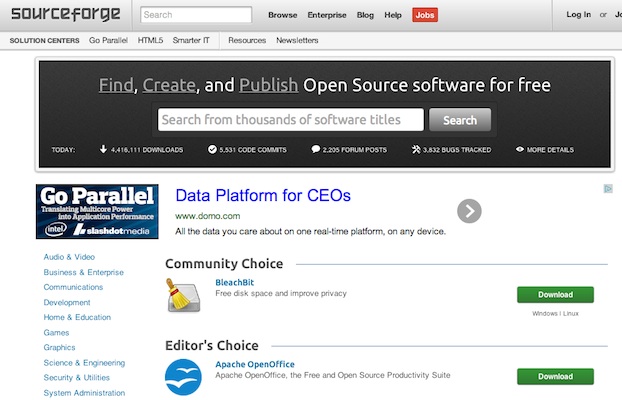Click the ad's round arrow button
Viewport: 622px width, 400px height.
pyautogui.click(x=469, y=211)
